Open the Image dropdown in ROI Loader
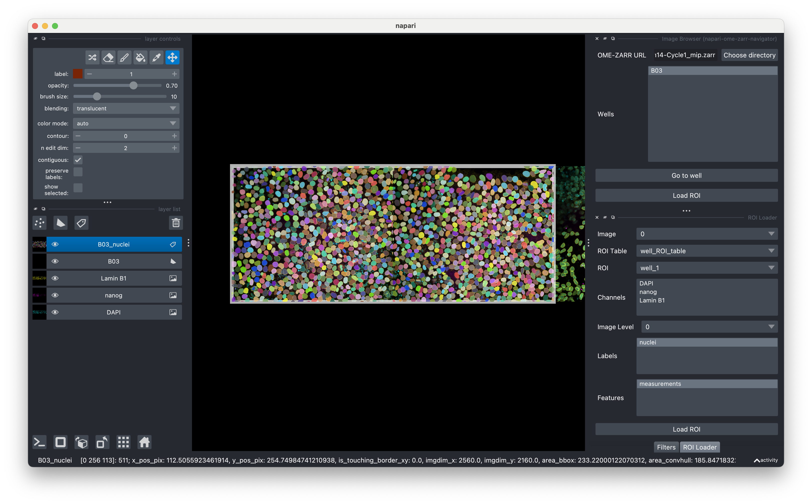Viewport: 812px width, 504px height. click(x=707, y=234)
